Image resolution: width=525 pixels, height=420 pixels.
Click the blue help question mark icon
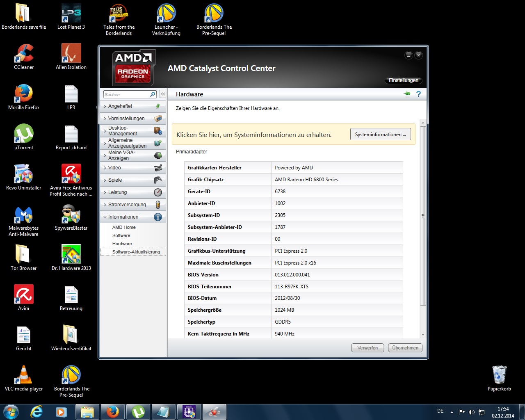coord(418,94)
